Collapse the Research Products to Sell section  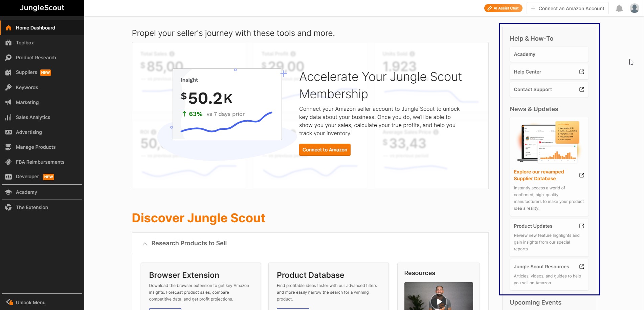(145, 244)
